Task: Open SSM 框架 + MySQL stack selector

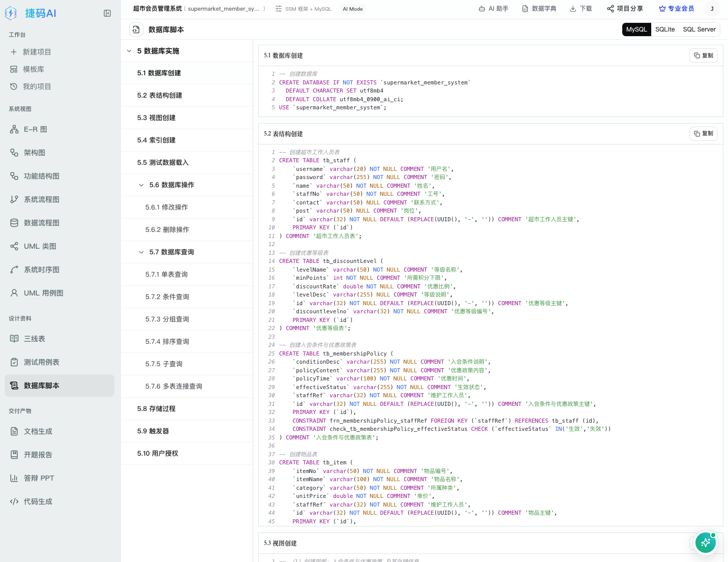Action: click(304, 9)
